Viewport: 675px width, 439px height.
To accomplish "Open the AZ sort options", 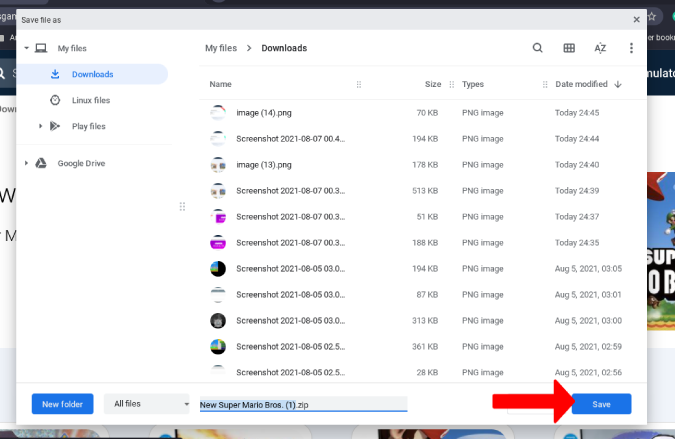I will tap(600, 48).
